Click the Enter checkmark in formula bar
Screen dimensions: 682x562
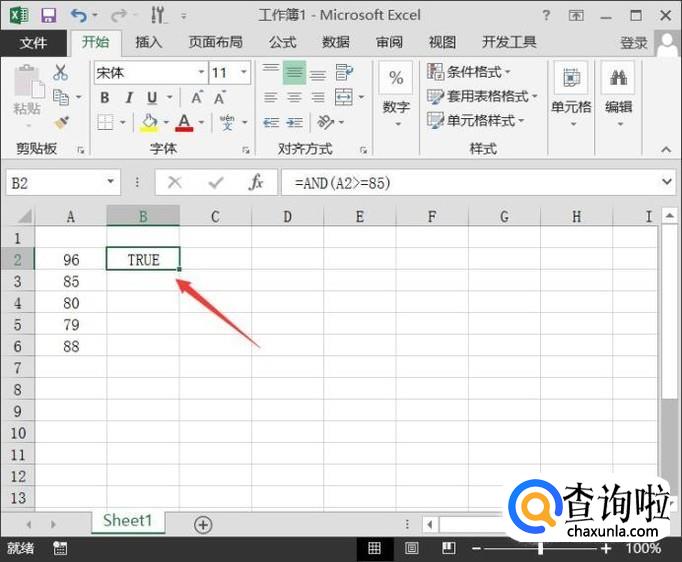pyautogui.click(x=216, y=182)
